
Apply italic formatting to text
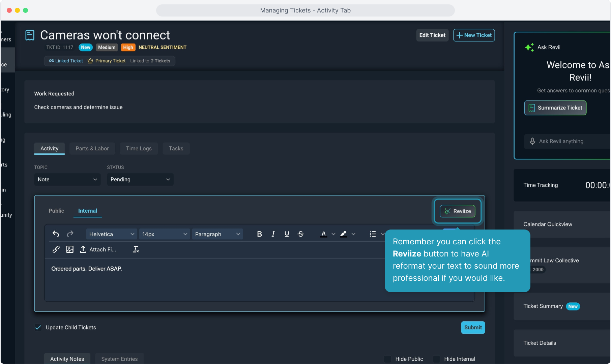coord(273,234)
